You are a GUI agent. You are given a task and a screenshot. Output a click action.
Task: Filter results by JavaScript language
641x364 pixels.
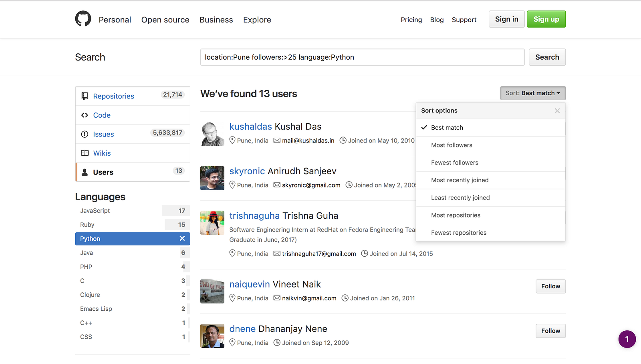(95, 211)
